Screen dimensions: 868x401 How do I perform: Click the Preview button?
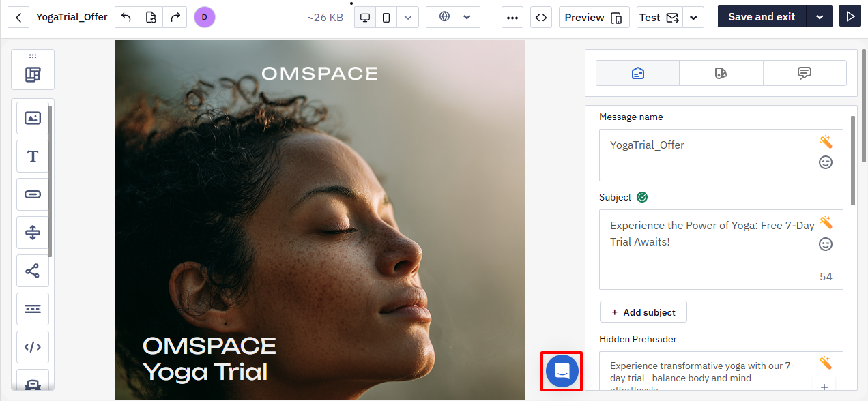tap(594, 17)
